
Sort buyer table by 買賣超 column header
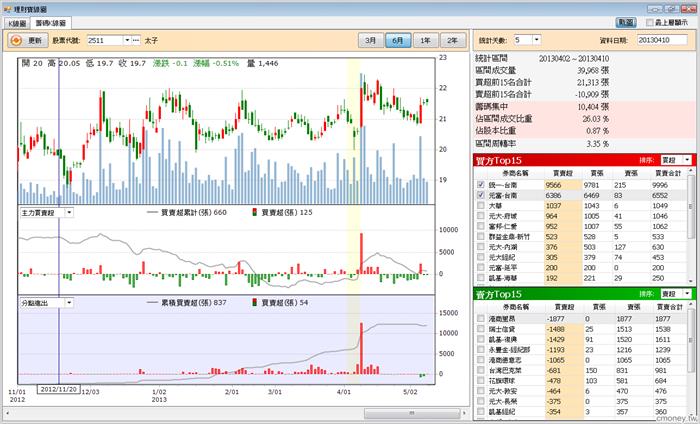click(563, 173)
